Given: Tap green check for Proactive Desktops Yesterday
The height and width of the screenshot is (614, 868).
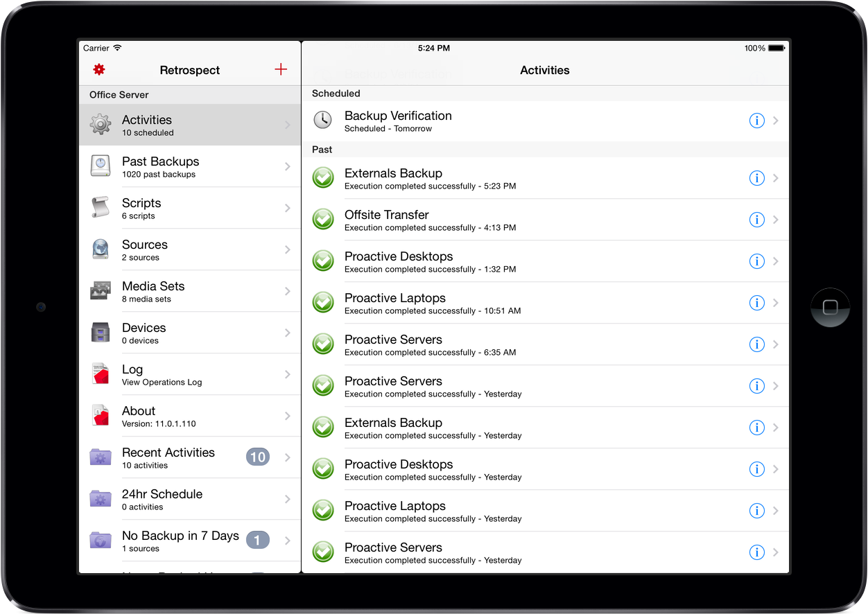Looking at the screenshot, I should (323, 469).
